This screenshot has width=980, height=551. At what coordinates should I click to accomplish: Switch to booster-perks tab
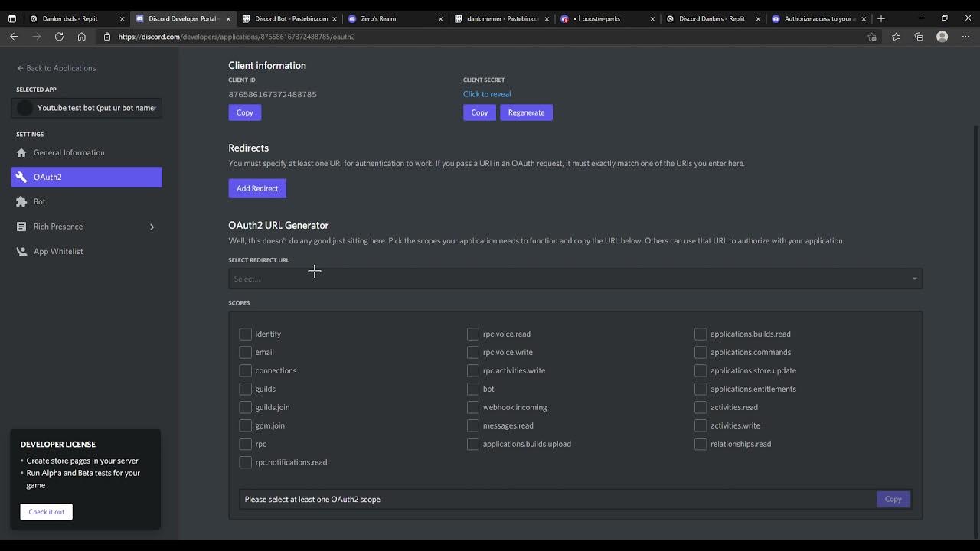click(x=606, y=18)
